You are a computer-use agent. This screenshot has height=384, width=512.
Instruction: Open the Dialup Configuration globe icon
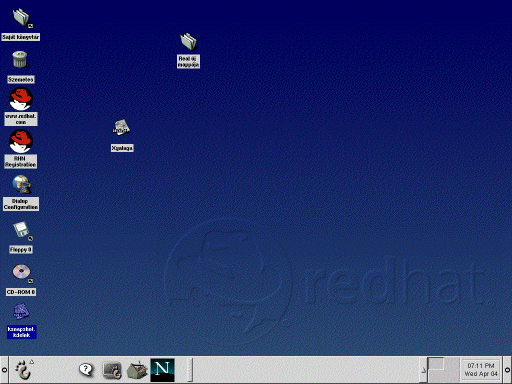21,184
